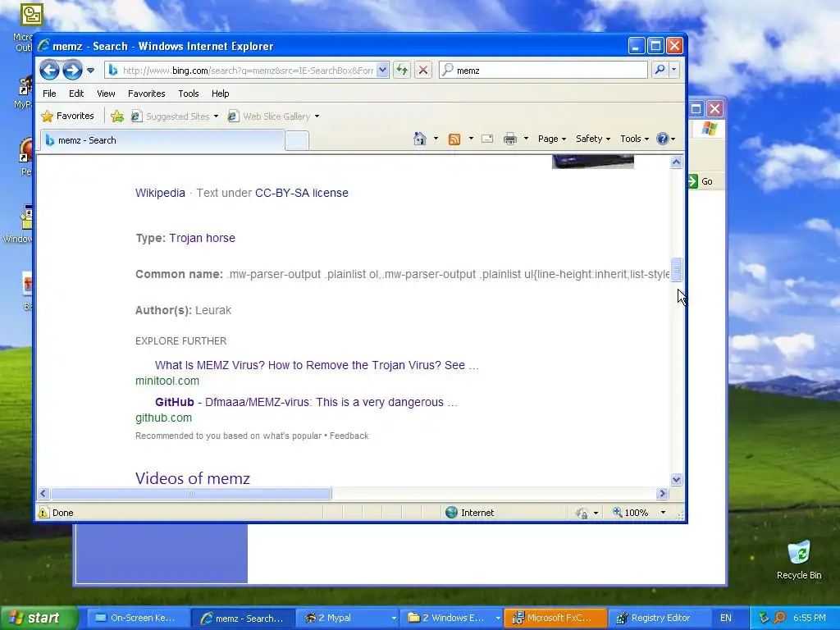The image size is (840, 630).
Task: Open What Is MEMZ Virus minitool result
Action: 317,365
